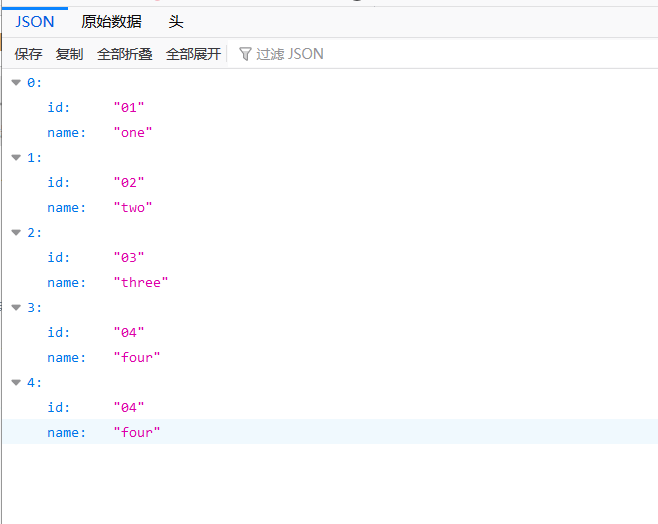Collapse array item 2

(16, 232)
